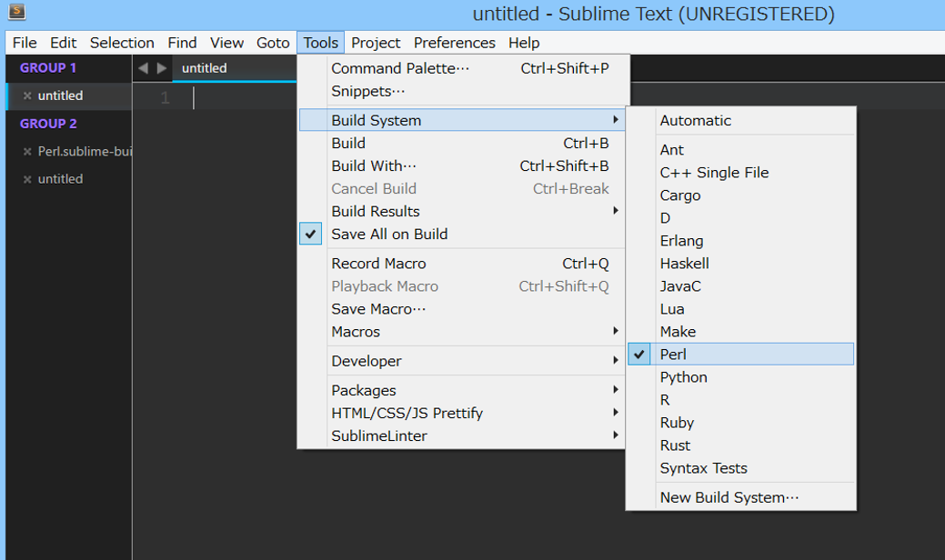Screen dimensions: 945x560
Task: Expand the Build Results submenu
Action: (462, 211)
